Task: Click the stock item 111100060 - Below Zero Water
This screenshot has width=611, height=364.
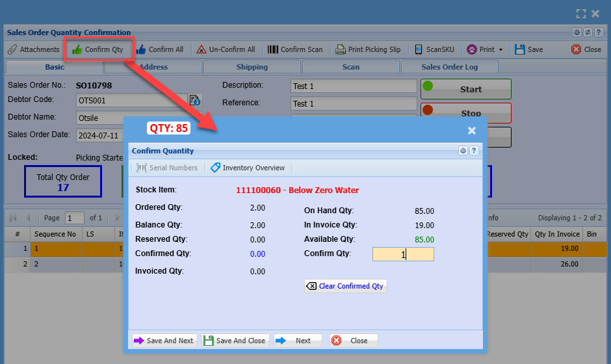Action: coord(297,190)
